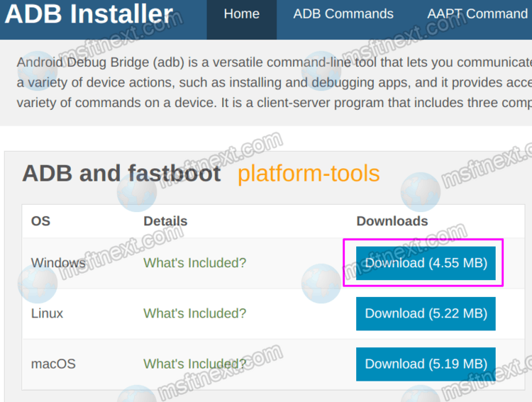Click the Details column header
The image size is (532, 402).
point(165,221)
